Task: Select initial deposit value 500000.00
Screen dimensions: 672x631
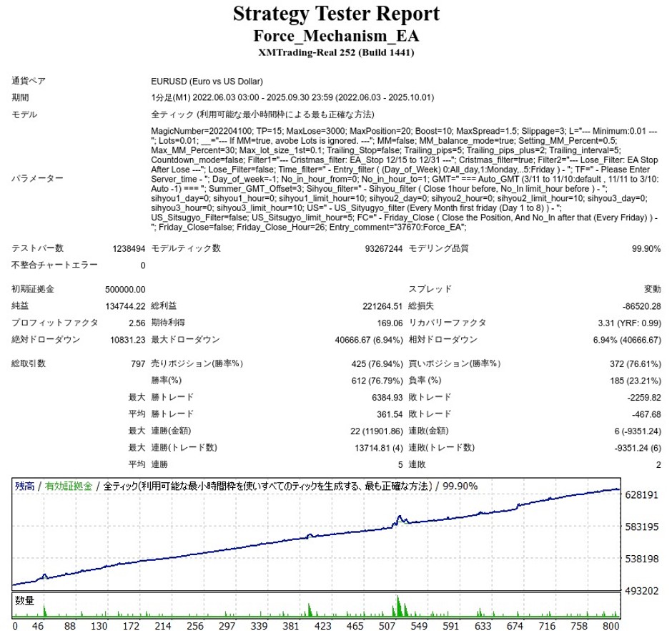Action: [125, 290]
